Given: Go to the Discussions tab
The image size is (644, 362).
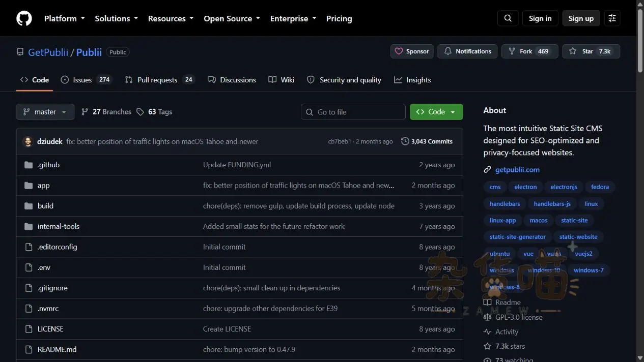Looking at the screenshot, I should [232, 80].
